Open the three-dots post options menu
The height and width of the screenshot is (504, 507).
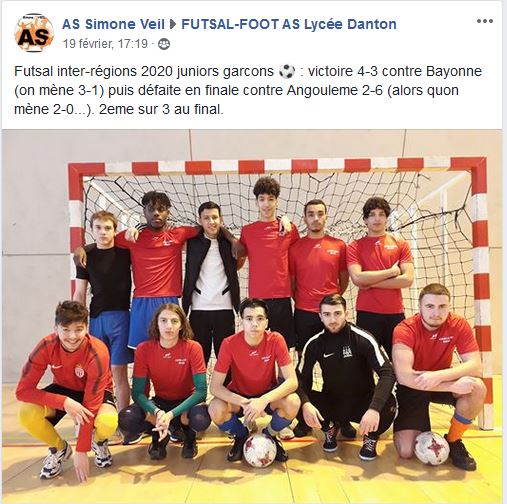point(485,21)
